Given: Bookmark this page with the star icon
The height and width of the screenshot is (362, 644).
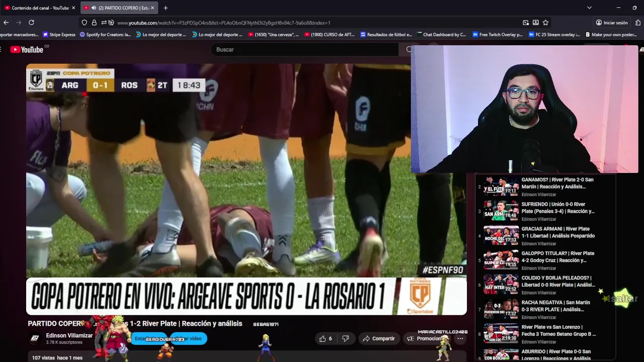Looking at the screenshot, I should coord(545,23).
